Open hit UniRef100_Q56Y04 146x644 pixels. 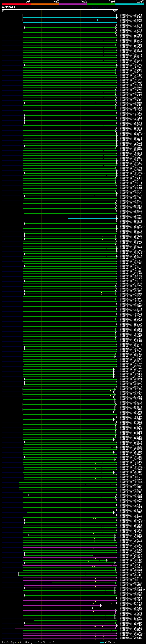click(x=131, y=20)
